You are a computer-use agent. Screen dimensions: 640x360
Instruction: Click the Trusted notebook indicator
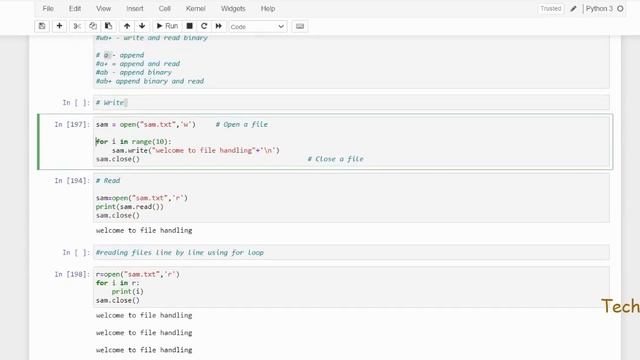coord(551,9)
